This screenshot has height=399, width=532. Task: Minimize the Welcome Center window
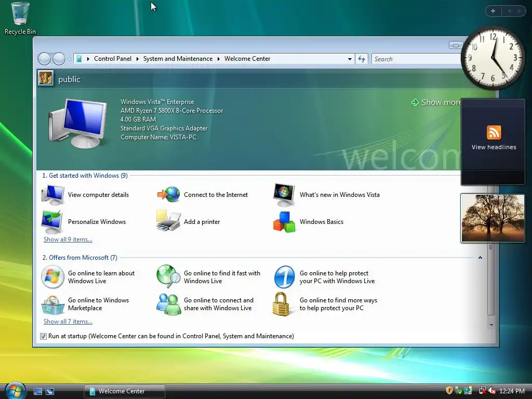click(x=455, y=45)
